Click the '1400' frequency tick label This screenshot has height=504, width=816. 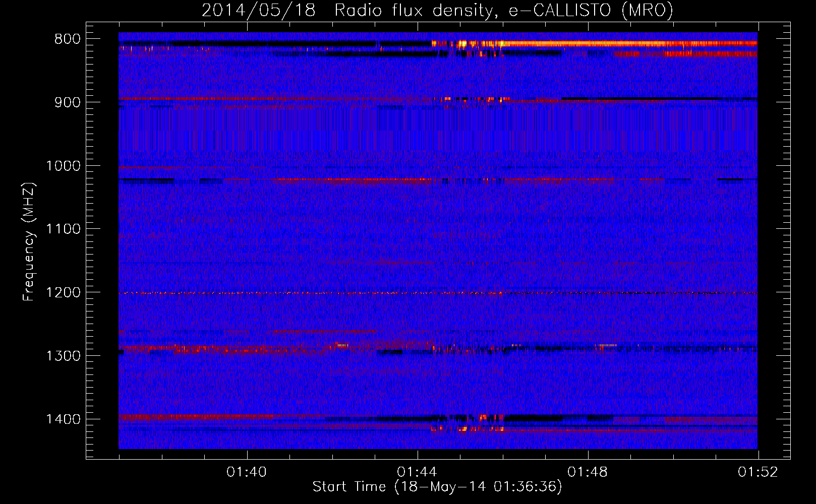[64, 419]
